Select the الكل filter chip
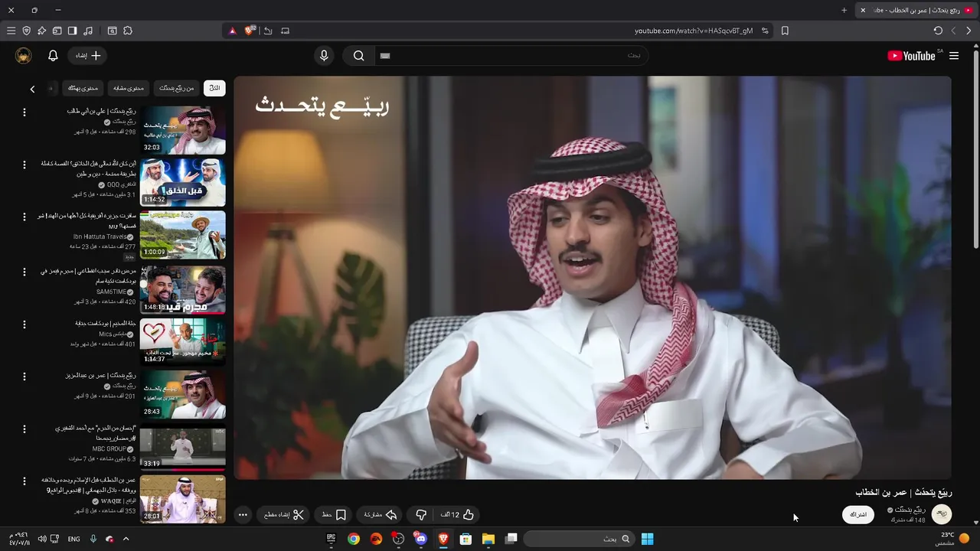980x551 pixels. (214, 88)
